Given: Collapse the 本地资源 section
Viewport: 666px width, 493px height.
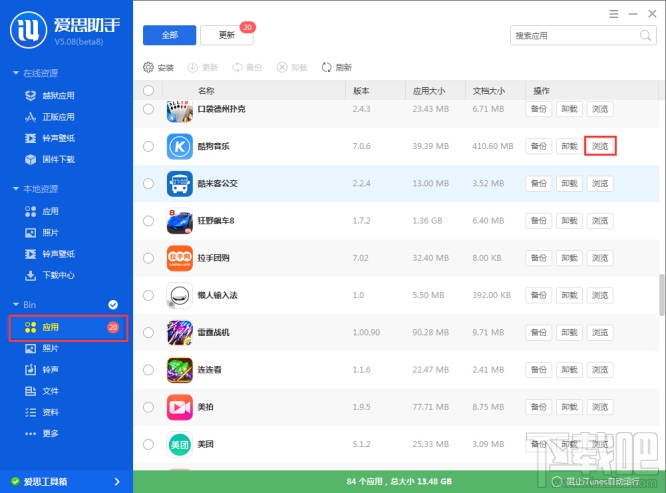Looking at the screenshot, I should click(x=16, y=189).
